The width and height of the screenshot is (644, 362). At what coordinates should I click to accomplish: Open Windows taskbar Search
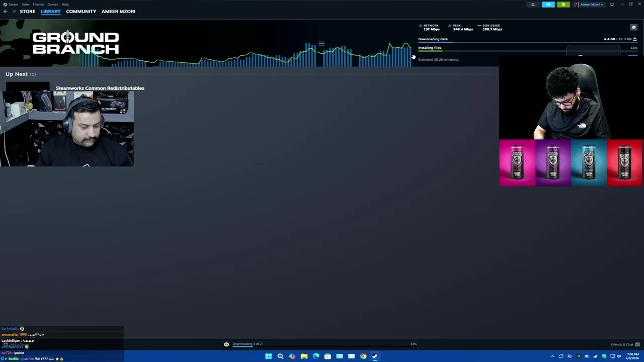pyautogui.click(x=280, y=356)
